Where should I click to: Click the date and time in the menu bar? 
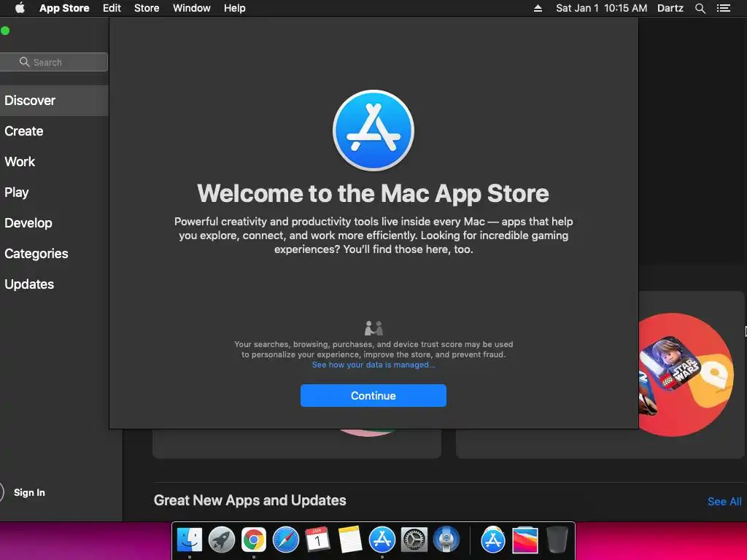[x=601, y=8]
